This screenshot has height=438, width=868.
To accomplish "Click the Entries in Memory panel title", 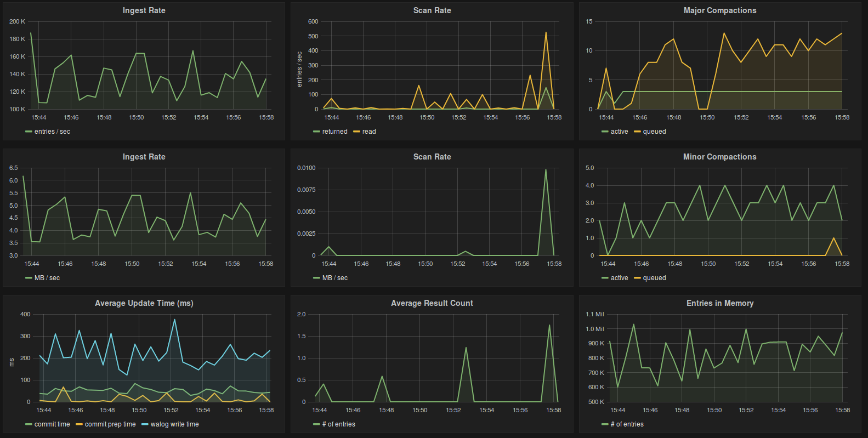I will pyautogui.click(x=719, y=303).
